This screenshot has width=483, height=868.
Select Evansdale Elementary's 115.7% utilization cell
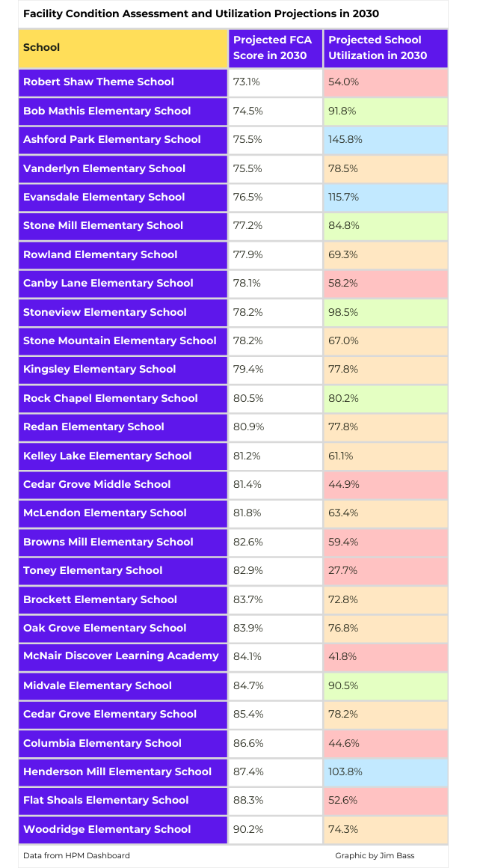386,197
